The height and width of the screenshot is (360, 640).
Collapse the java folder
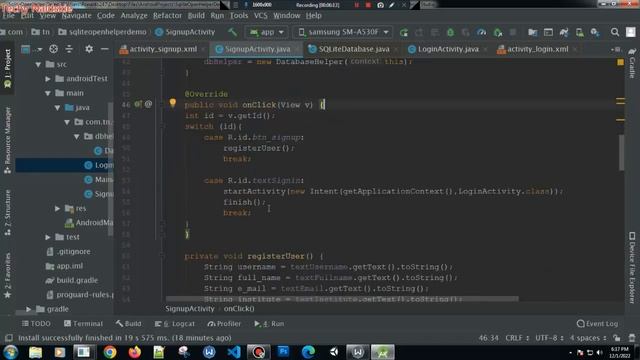tap(58, 108)
